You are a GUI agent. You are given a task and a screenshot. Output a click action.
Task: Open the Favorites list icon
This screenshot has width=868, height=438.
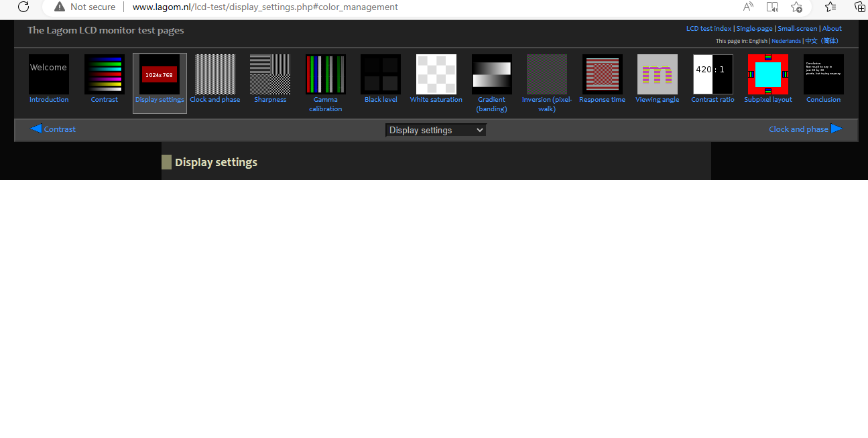click(830, 7)
